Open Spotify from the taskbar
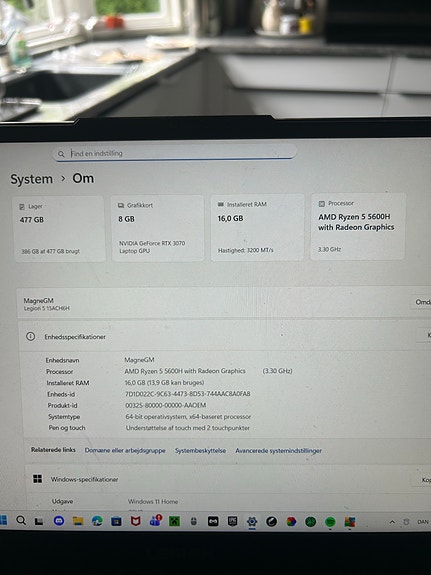The height and width of the screenshot is (575, 431). coord(330,522)
